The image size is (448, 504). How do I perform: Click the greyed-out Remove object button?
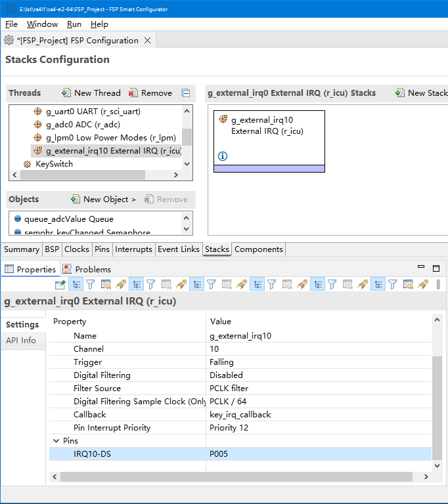coord(166,199)
